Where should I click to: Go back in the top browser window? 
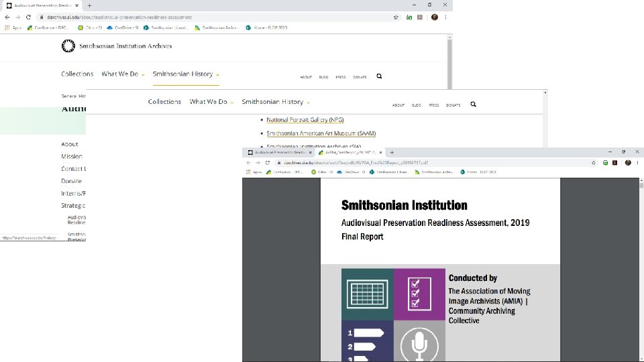pyautogui.click(x=7, y=17)
